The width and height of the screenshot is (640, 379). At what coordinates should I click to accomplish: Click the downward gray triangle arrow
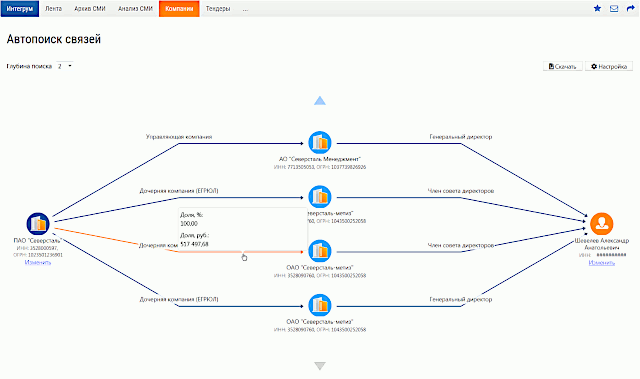[x=320, y=366]
